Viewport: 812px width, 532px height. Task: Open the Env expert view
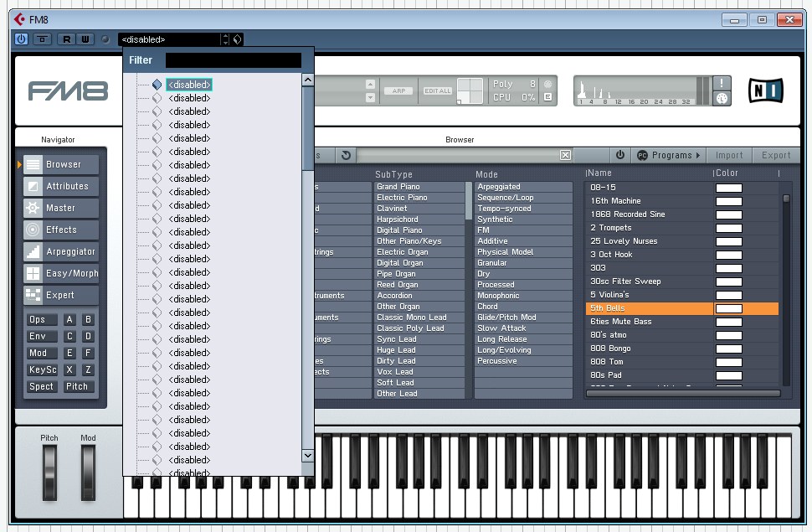tap(41, 336)
